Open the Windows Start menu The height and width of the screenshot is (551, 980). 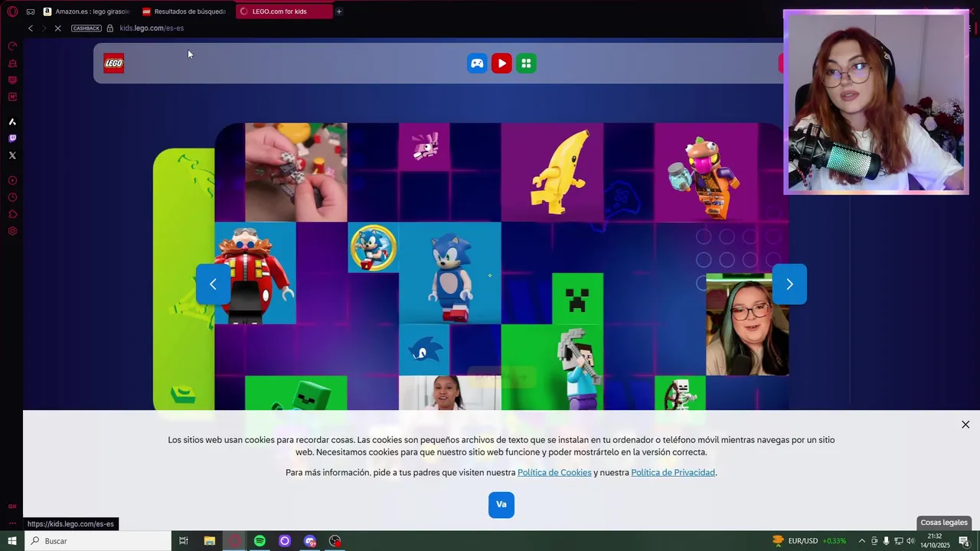pos(12,541)
